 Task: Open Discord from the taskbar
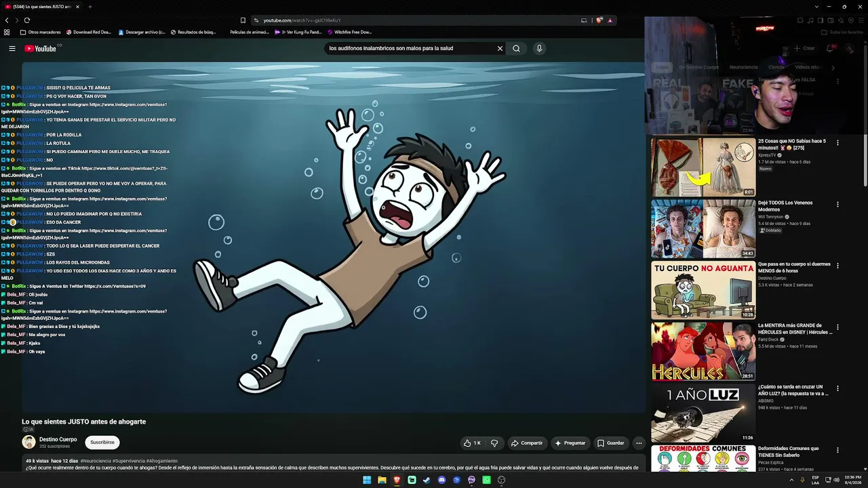tap(441, 480)
